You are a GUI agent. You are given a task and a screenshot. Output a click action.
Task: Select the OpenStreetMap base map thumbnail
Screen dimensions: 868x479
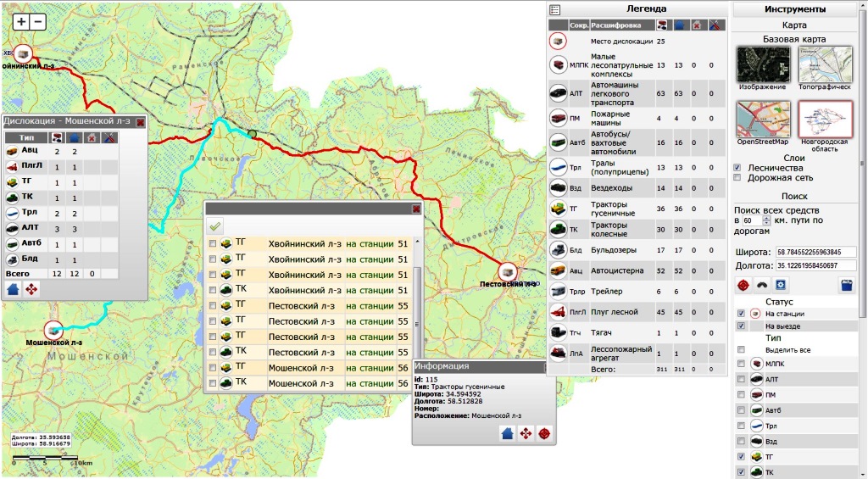(764, 119)
